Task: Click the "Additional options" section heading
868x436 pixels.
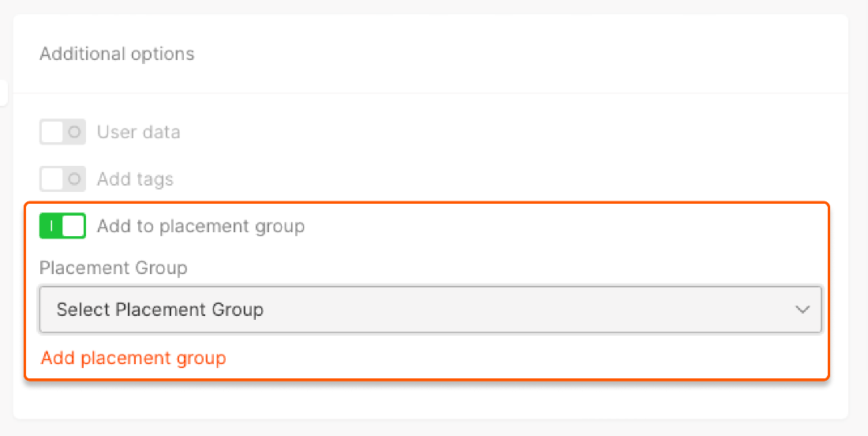Action: pyautogui.click(x=117, y=54)
